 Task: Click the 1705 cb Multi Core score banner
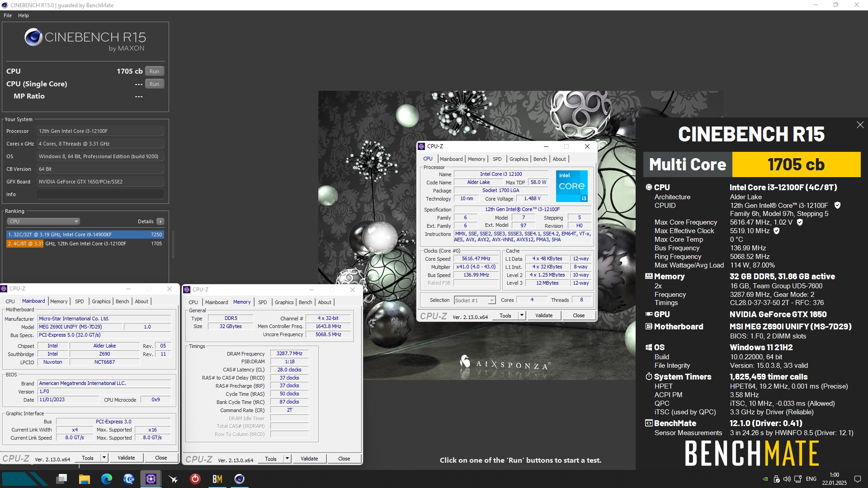point(796,164)
